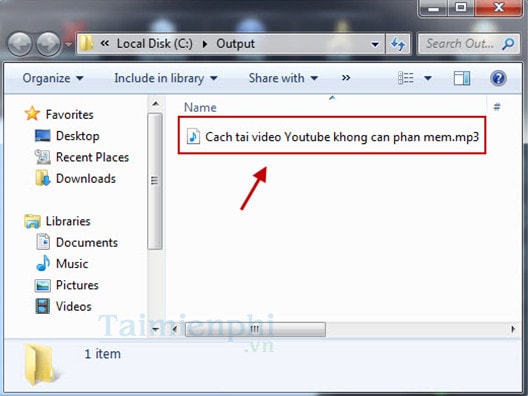Click the refresh icon beside address bar

[398, 44]
